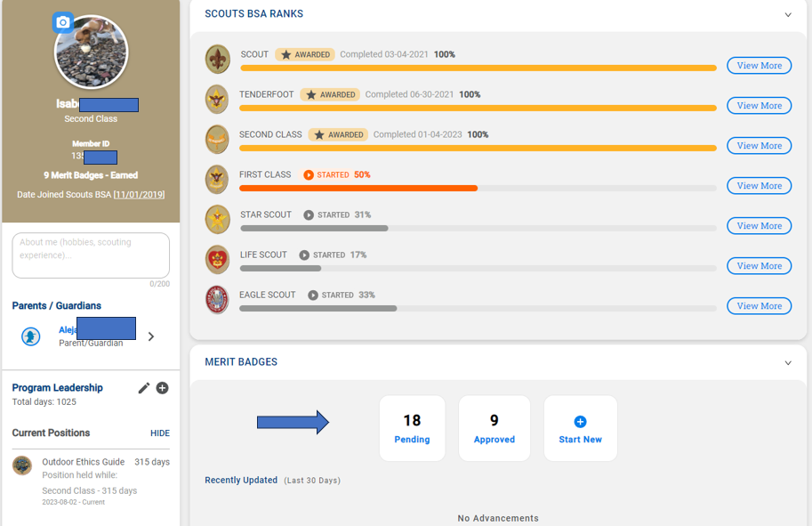Click the 'Total days: 1025' text
Screen dimensions: 812x526
pos(44,402)
